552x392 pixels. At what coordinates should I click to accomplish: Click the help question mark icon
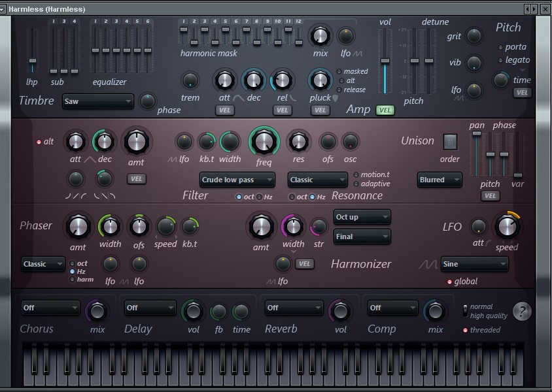pyautogui.click(x=521, y=312)
